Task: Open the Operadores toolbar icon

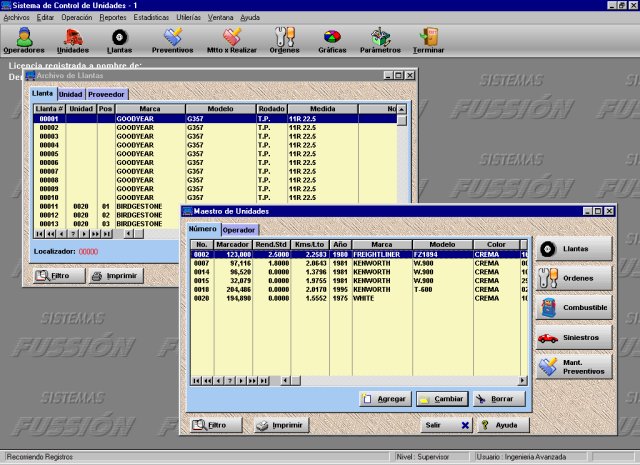Action: click(x=24, y=39)
